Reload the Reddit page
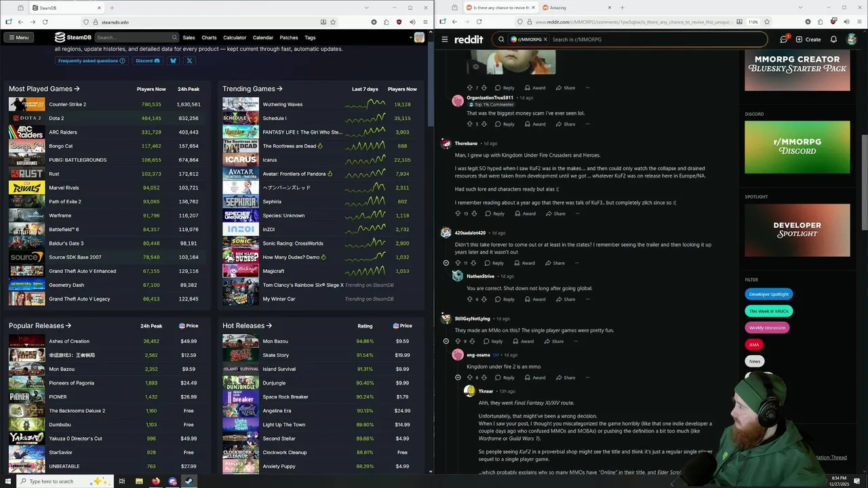868x488 pixels. pyautogui.click(x=479, y=22)
